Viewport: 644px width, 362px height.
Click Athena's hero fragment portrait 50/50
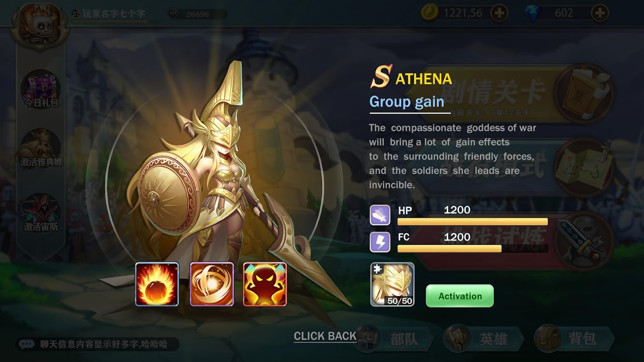pyautogui.click(x=392, y=284)
